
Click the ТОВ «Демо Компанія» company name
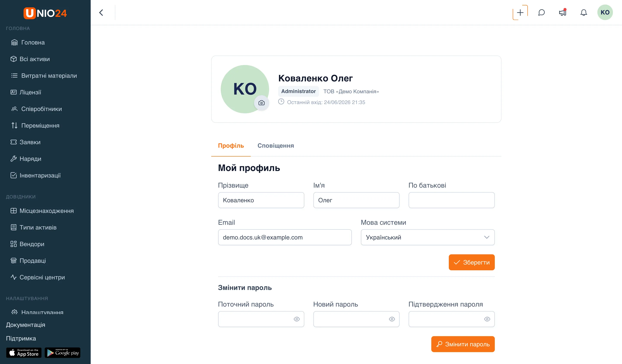[351, 92]
